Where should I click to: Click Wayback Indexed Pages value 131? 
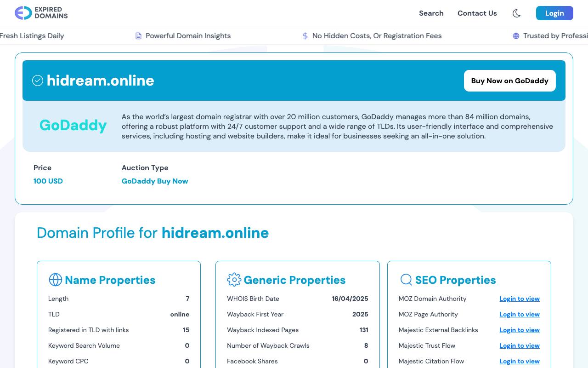[364, 330]
